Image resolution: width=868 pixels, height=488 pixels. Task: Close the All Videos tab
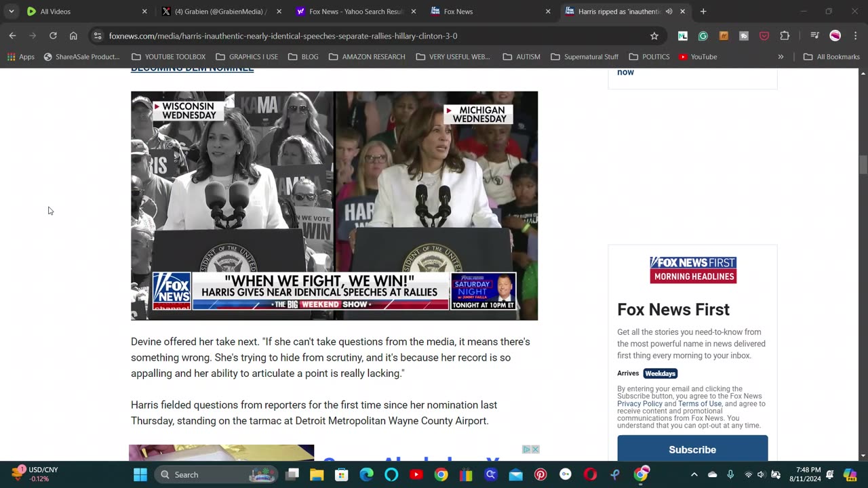[144, 12]
